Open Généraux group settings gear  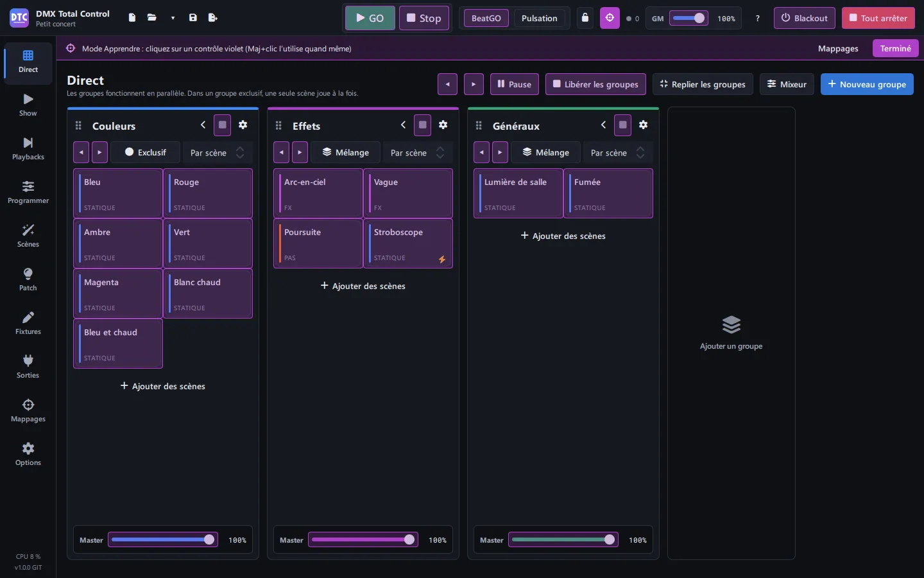[x=644, y=125]
